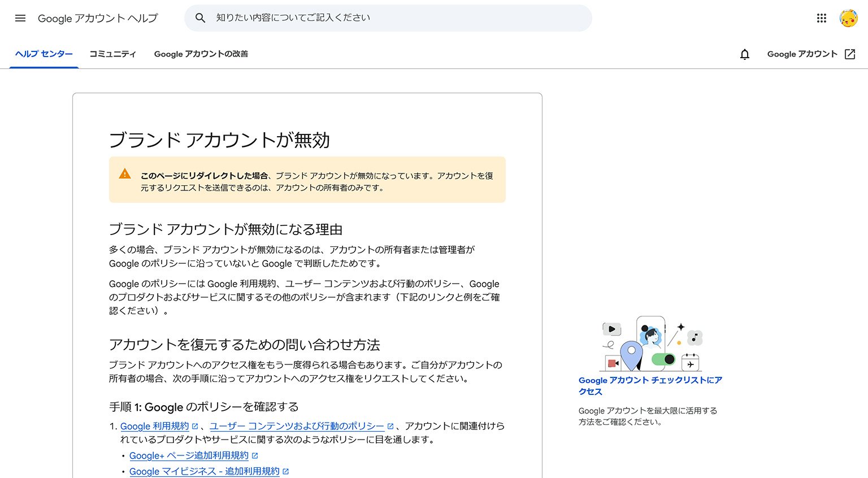Click external icon after Google 利用規約

pyautogui.click(x=195, y=427)
